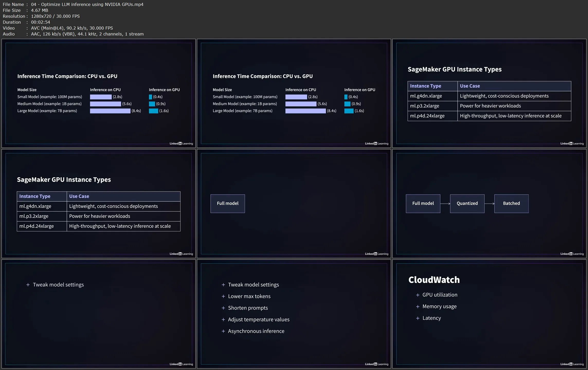Click the 'CloudWatch' heading

point(434,280)
